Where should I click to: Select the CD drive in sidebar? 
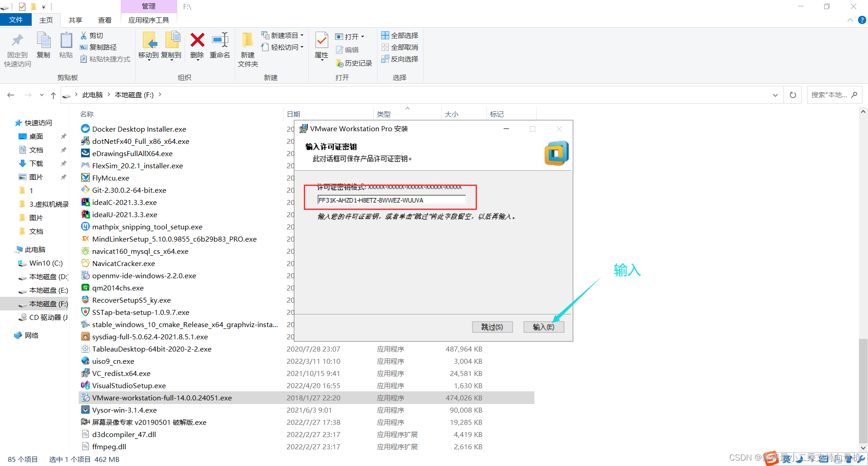tap(48, 317)
